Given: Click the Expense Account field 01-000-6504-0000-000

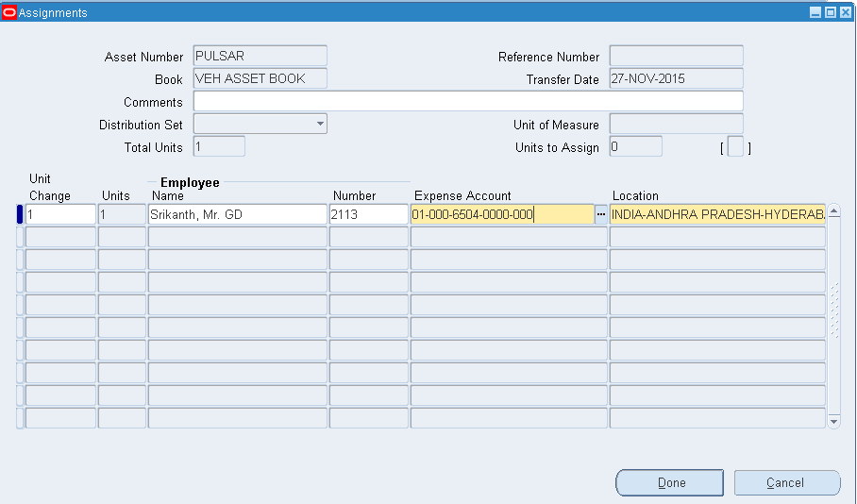Looking at the screenshot, I should (x=500, y=215).
